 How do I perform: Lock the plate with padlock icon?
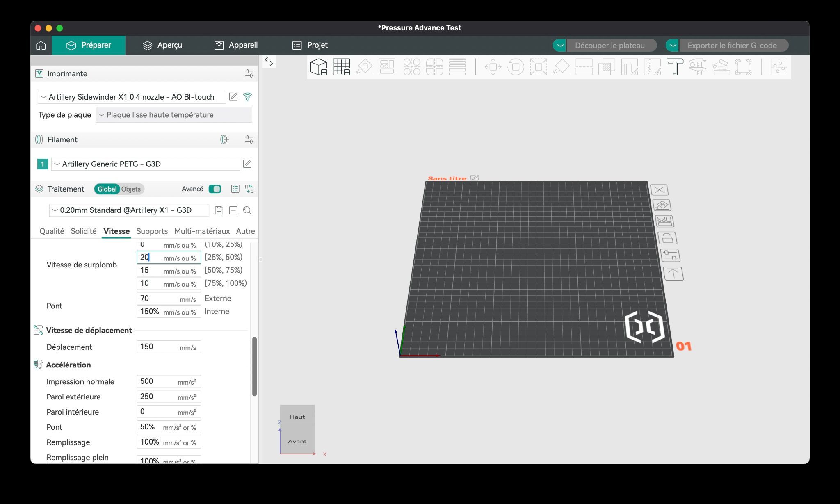coord(667,238)
